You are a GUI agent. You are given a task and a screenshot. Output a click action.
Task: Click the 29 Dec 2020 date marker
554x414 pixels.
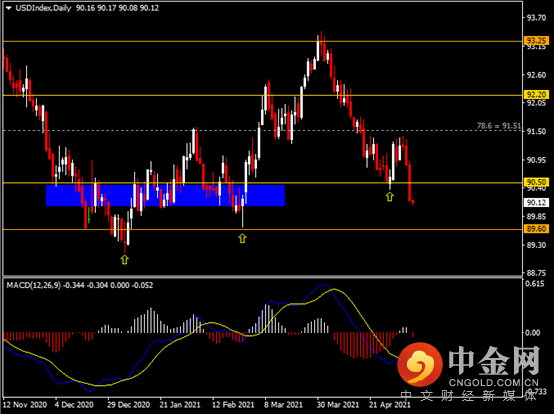coord(129,404)
